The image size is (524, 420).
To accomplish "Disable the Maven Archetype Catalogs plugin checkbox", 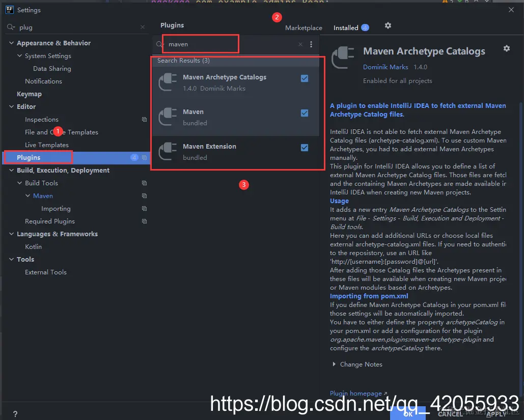I will coord(305,78).
